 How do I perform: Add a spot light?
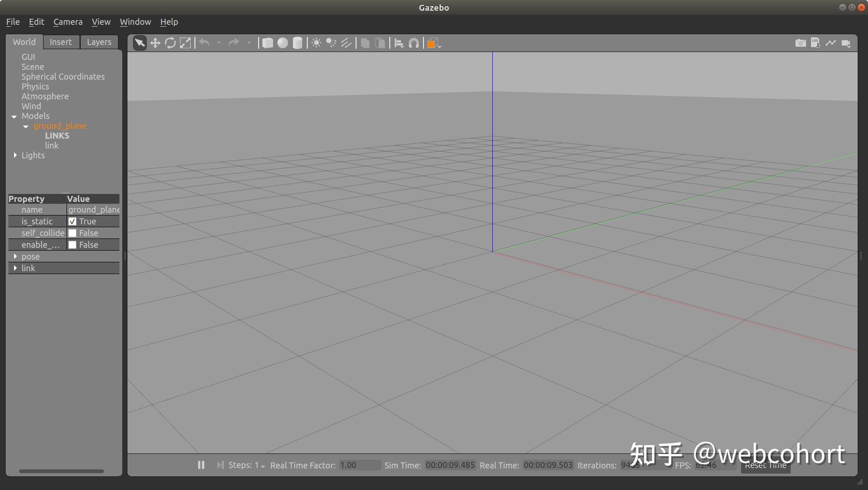coord(332,43)
